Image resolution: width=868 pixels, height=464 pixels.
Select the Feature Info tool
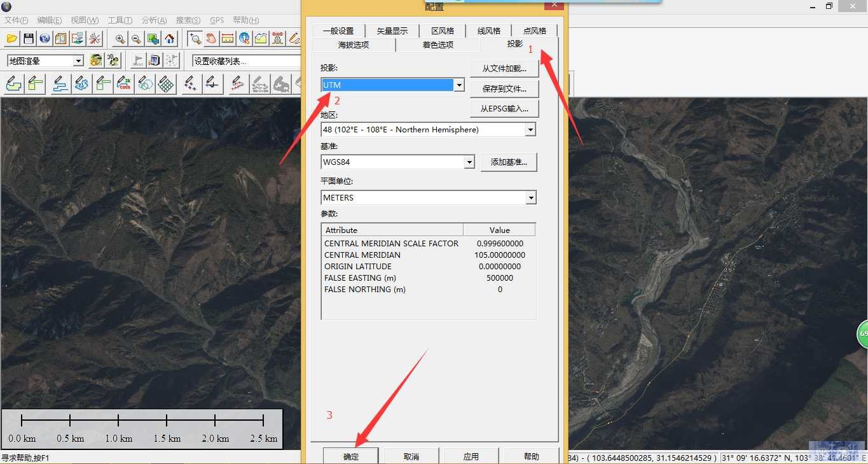pos(244,39)
